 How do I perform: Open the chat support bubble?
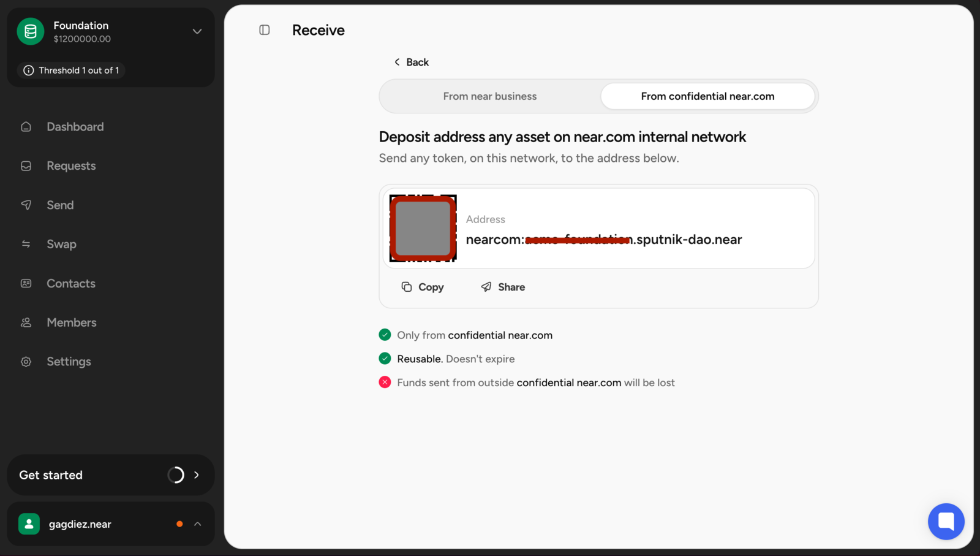click(946, 521)
